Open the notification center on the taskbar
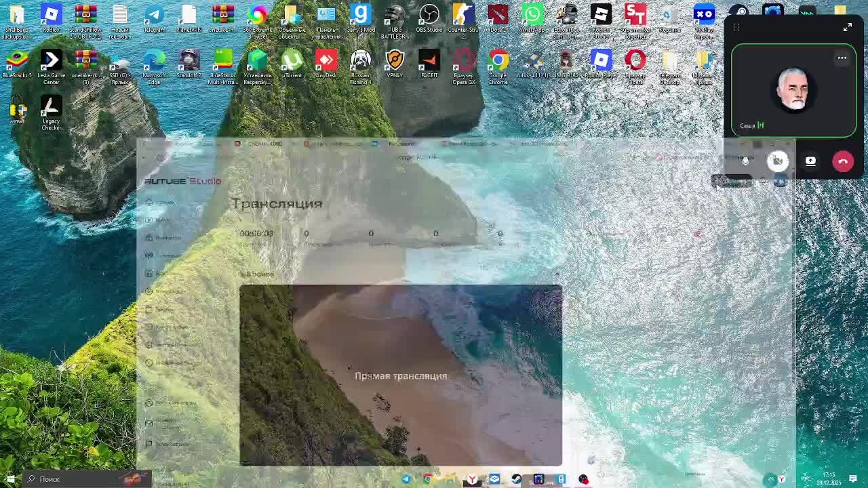 853,479
